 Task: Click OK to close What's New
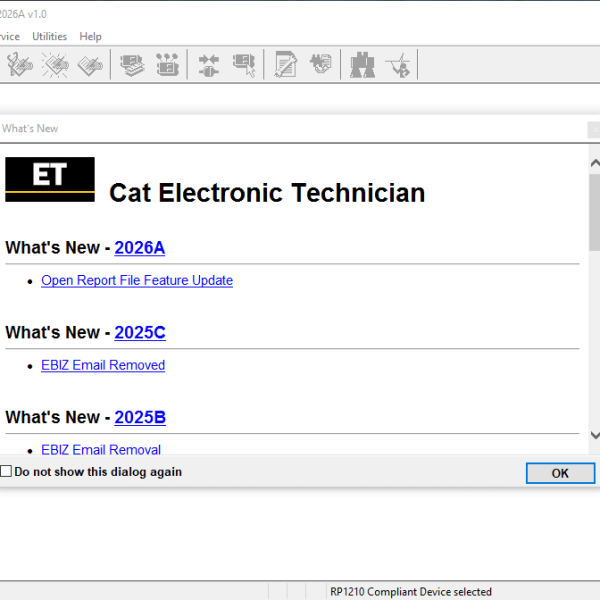coord(560,473)
